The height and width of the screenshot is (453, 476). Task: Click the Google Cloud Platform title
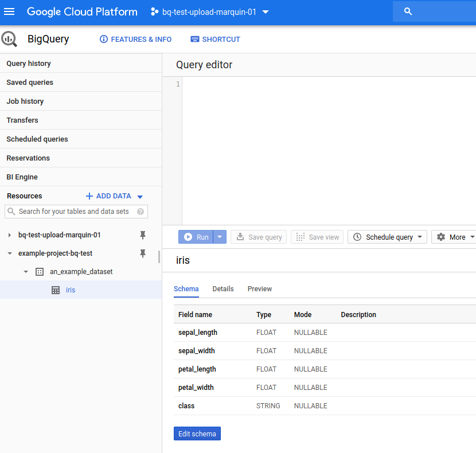coord(82,12)
